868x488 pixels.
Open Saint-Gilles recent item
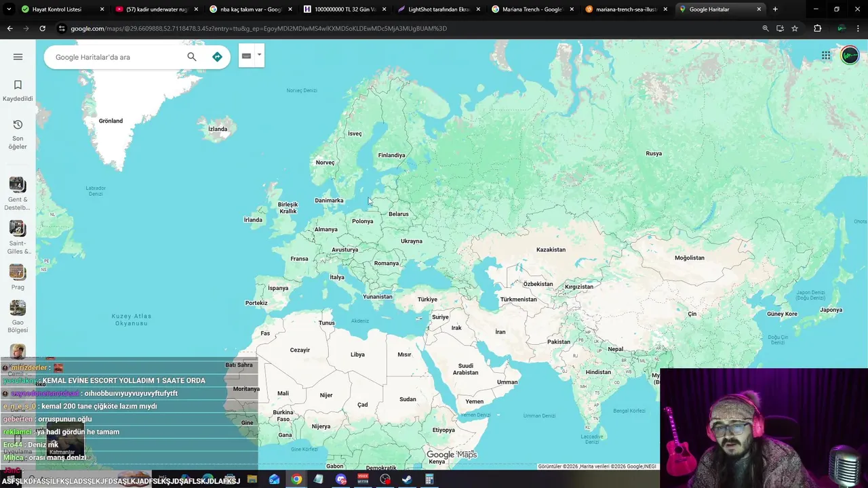18,237
